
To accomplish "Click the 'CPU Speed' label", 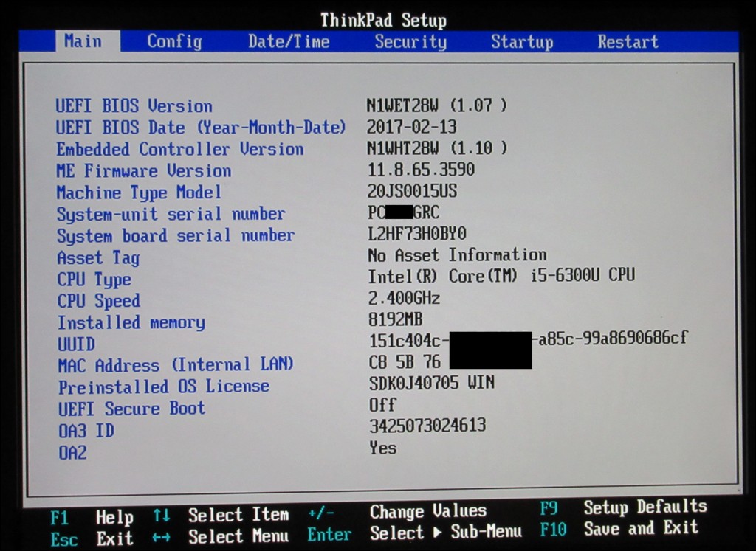I will tap(99, 301).
